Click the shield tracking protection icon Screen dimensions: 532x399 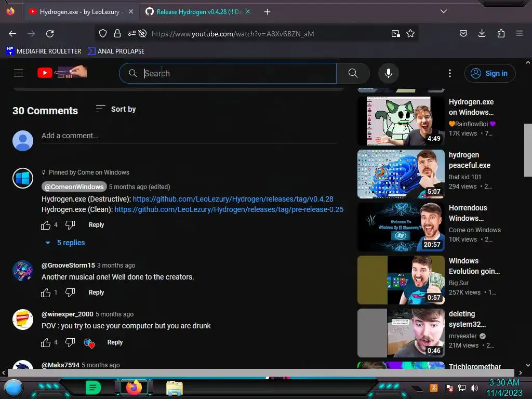(103, 33)
